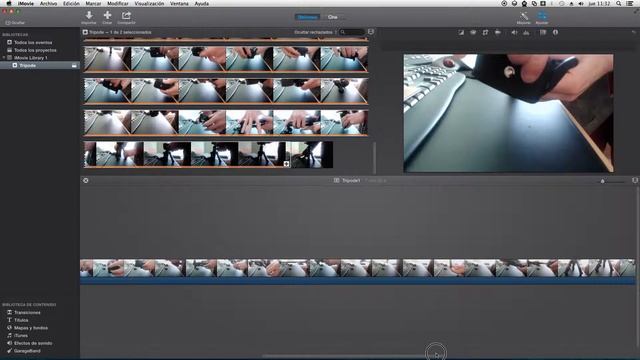This screenshot has height=360, width=640.
Task: Click the event browser vertical scrollbar
Action: tap(374, 158)
